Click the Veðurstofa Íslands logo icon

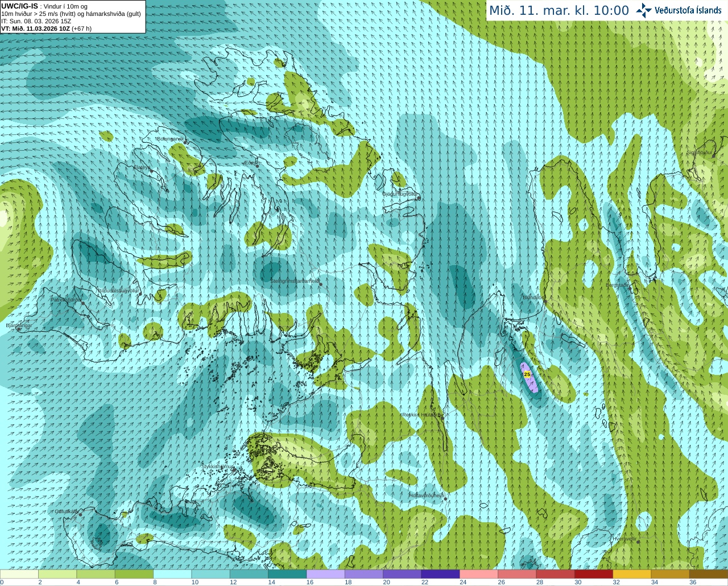point(643,10)
